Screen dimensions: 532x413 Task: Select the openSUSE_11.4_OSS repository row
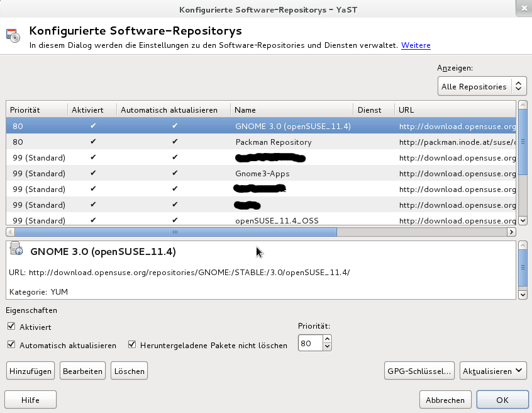(x=261, y=220)
